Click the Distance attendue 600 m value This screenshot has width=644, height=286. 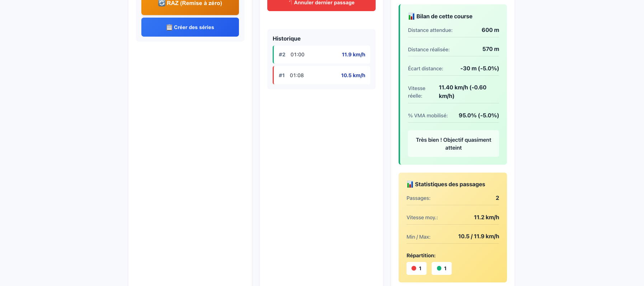(x=490, y=30)
